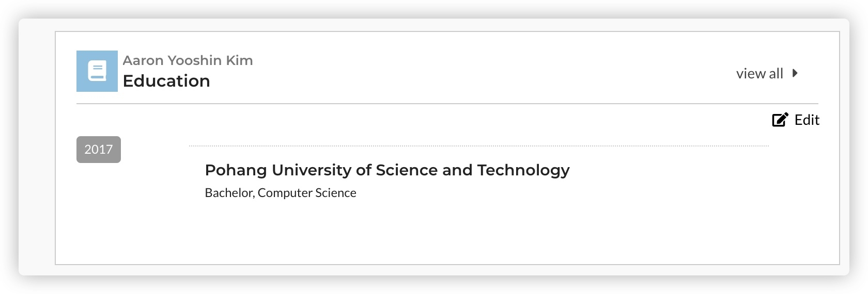Click the arrow beside view all

tap(795, 73)
